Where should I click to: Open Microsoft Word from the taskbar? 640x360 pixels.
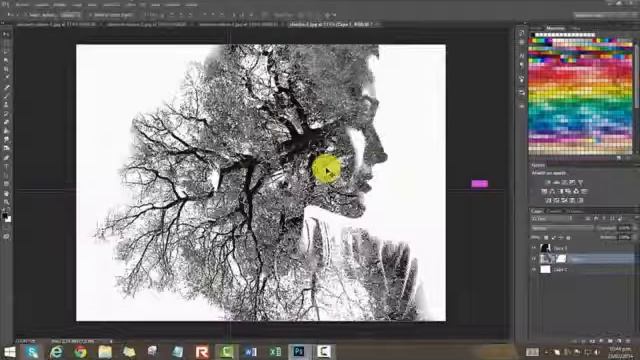(x=251, y=352)
